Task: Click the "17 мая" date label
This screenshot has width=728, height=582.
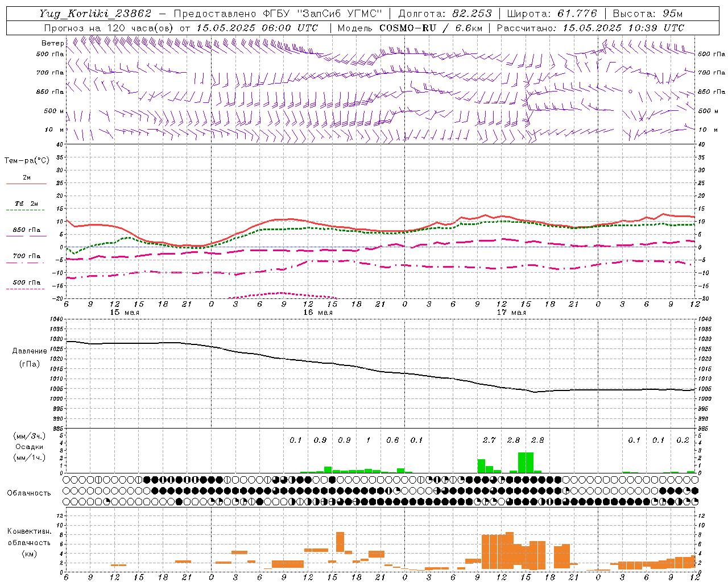Action: click(511, 313)
